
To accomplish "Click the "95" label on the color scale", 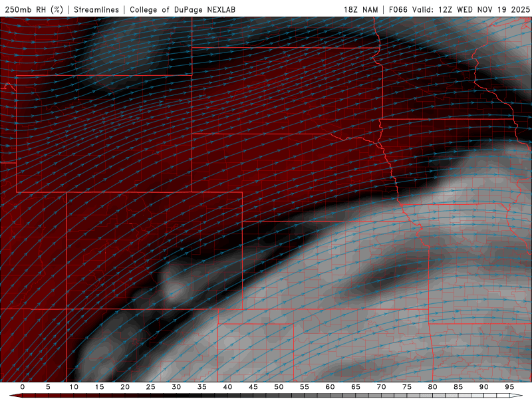I will (509, 387).
